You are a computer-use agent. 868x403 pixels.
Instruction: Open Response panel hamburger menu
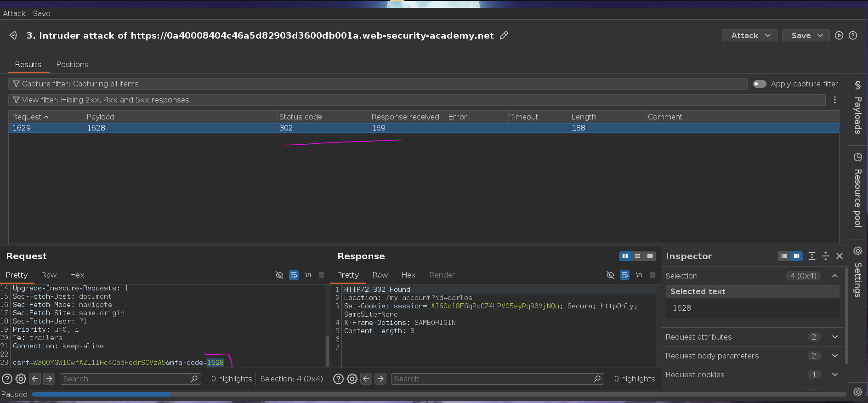652,275
